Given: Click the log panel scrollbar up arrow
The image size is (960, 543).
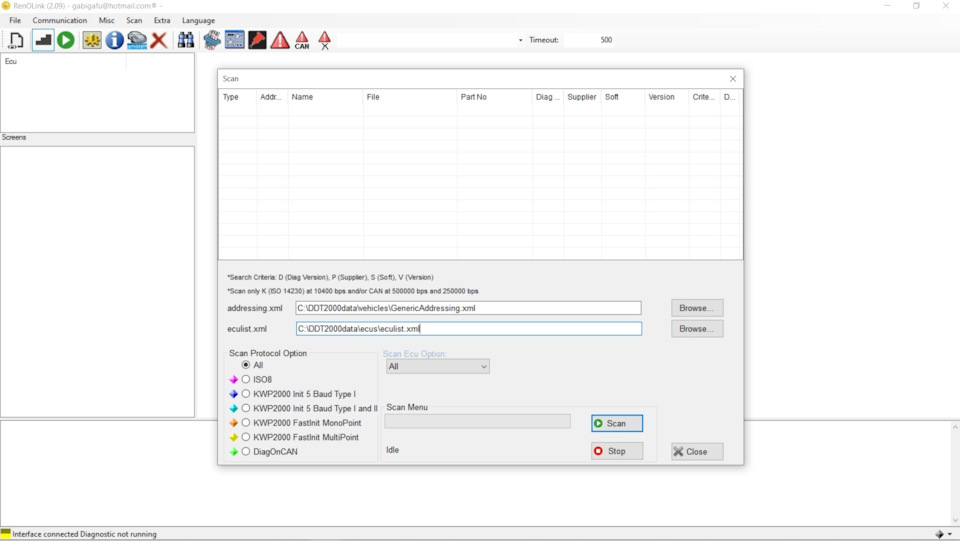Looking at the screenshot, I should coord(954,427).
